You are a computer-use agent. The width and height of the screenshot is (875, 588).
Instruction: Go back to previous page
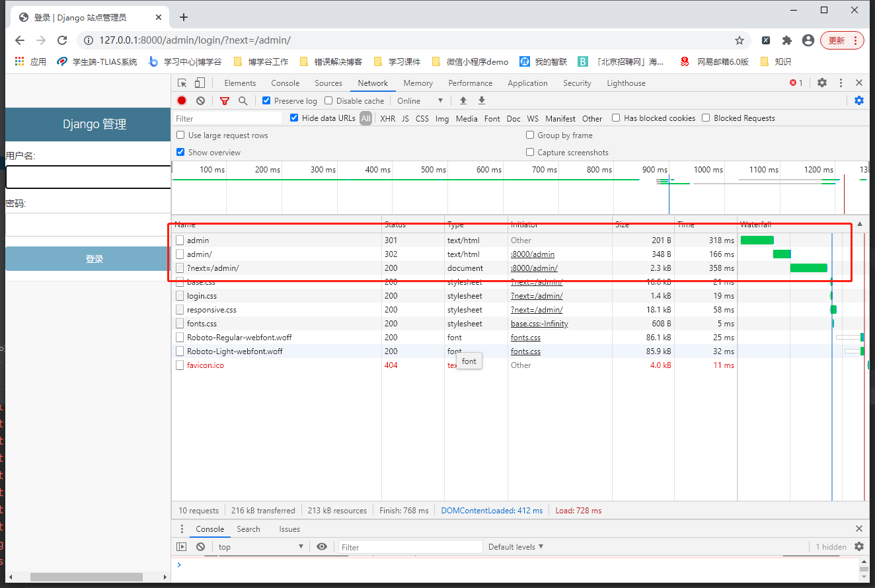pyautogui.click(x=20, y=40)
